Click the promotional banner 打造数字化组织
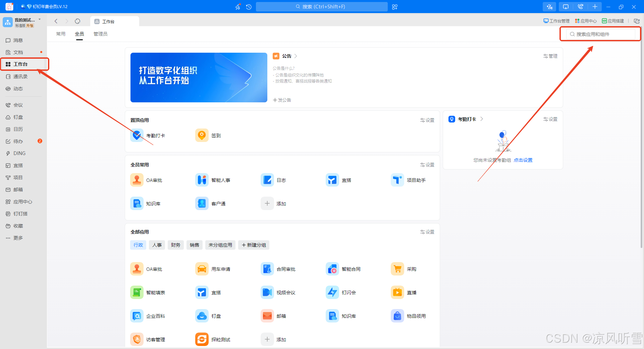Screen dimensions: 644x349 point(199,78)
